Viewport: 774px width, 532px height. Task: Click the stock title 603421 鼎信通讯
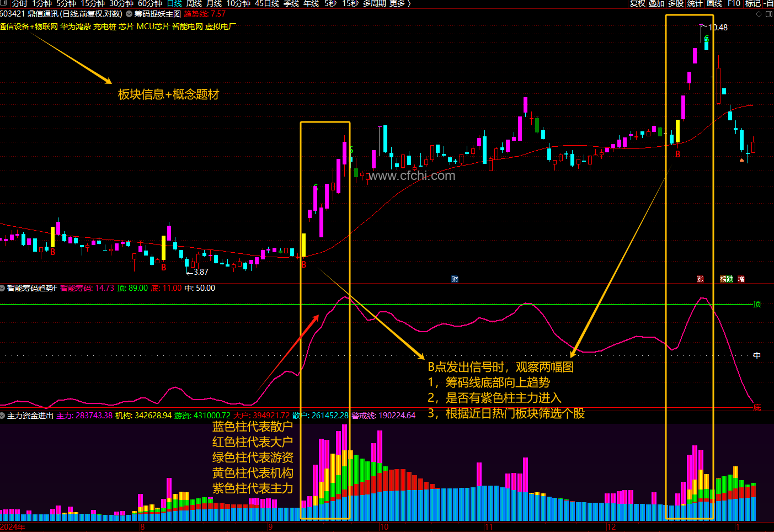coord(29,14)
